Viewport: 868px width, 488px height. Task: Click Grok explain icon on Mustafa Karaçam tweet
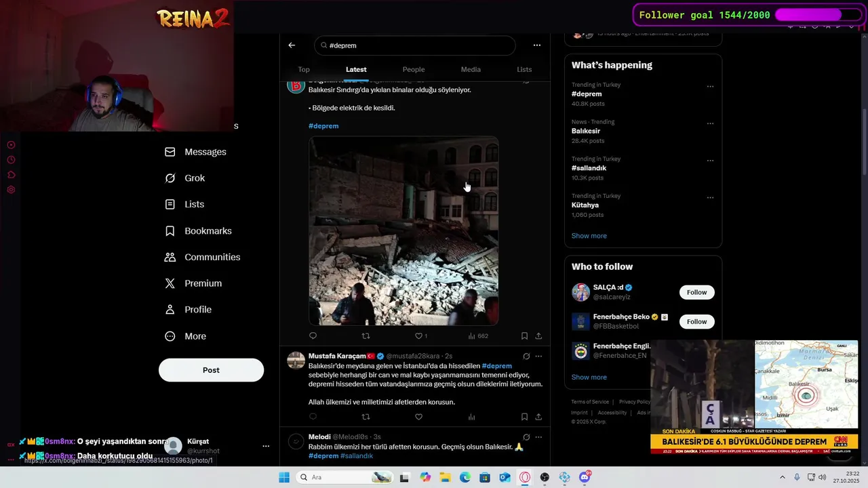[526, 356]
